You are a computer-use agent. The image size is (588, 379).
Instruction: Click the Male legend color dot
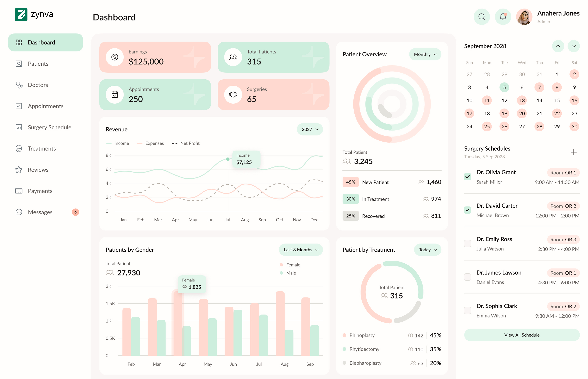281,273
